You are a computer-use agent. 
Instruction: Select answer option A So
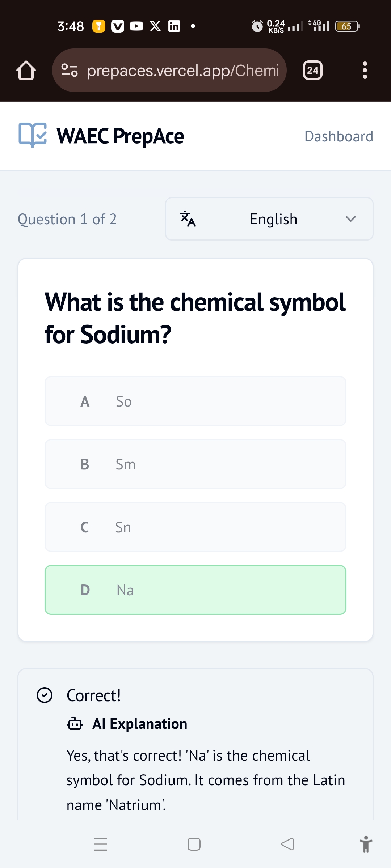pyautogui.click(x=195, y=401)
